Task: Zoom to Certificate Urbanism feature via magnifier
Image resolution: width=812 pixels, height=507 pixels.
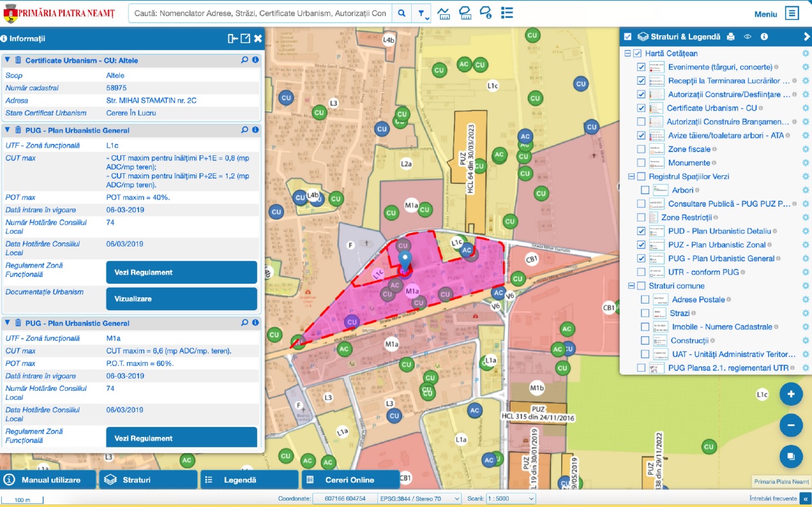Action: pos(244,60)
